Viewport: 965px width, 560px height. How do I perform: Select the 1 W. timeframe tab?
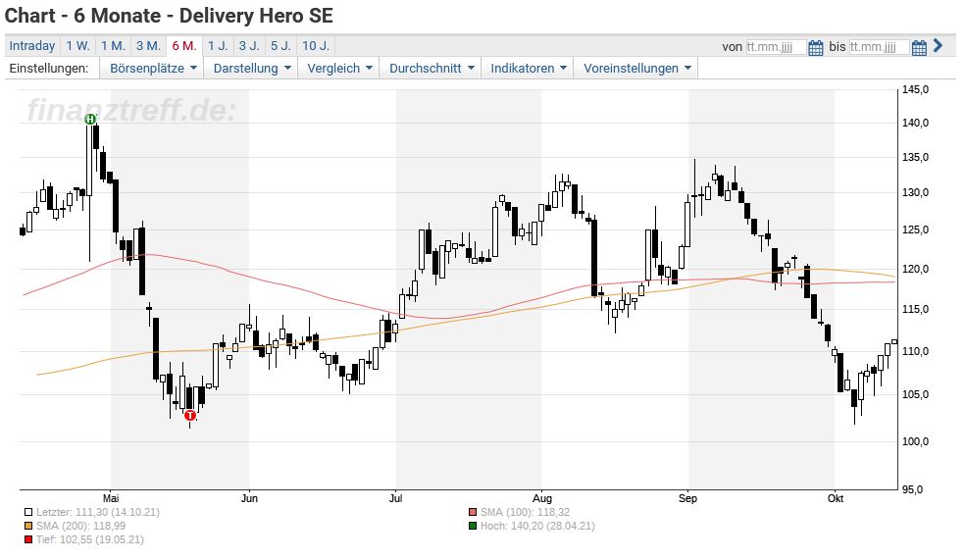point(78,46)
